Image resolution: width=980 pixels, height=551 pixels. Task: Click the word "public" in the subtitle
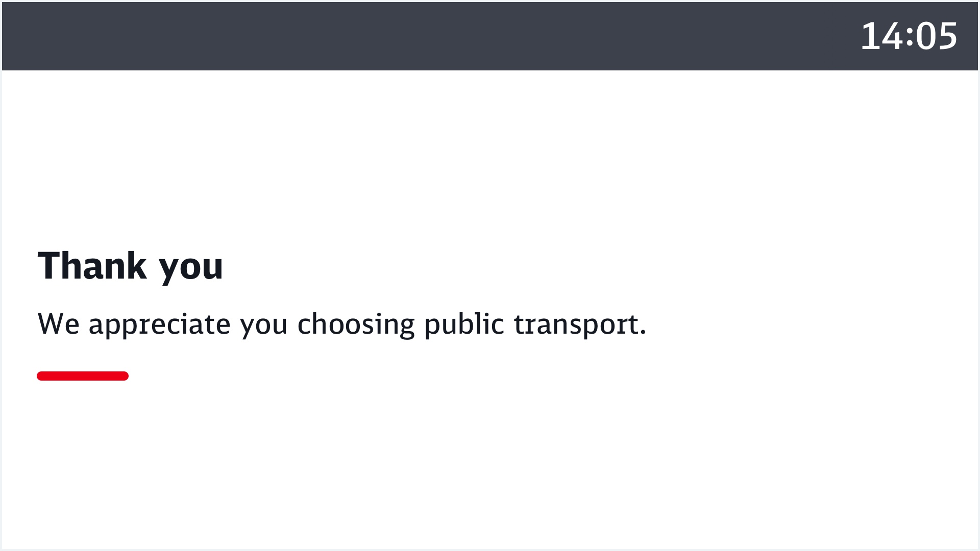tap(464, 324)
